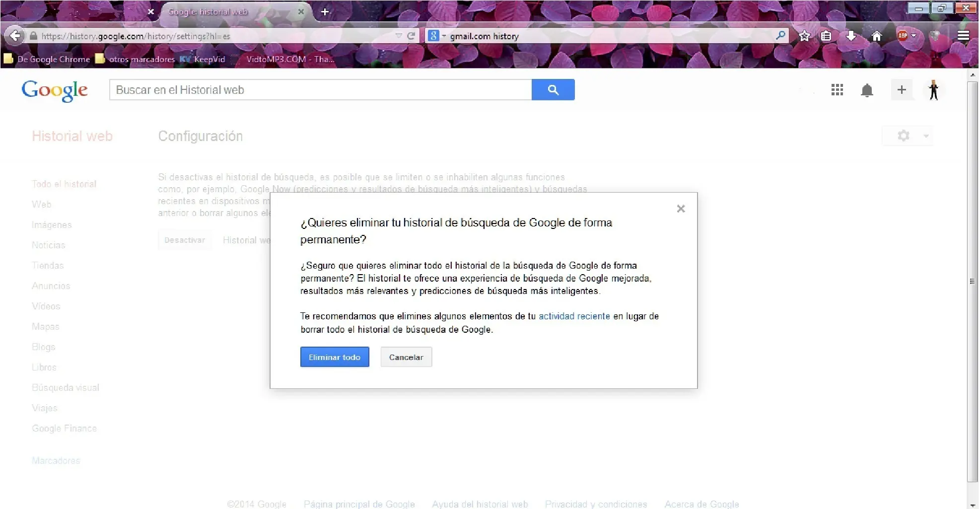Open Google notifications bell

(867, 90)
